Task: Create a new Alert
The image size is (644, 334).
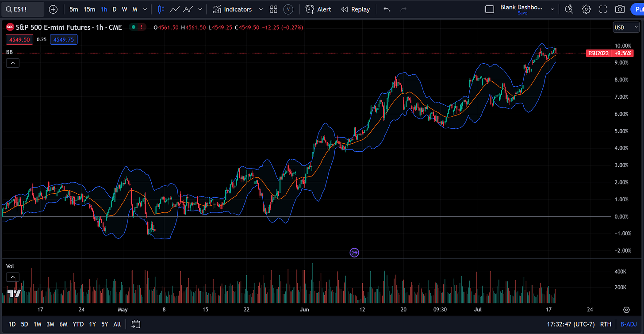Action: (319, 9)
